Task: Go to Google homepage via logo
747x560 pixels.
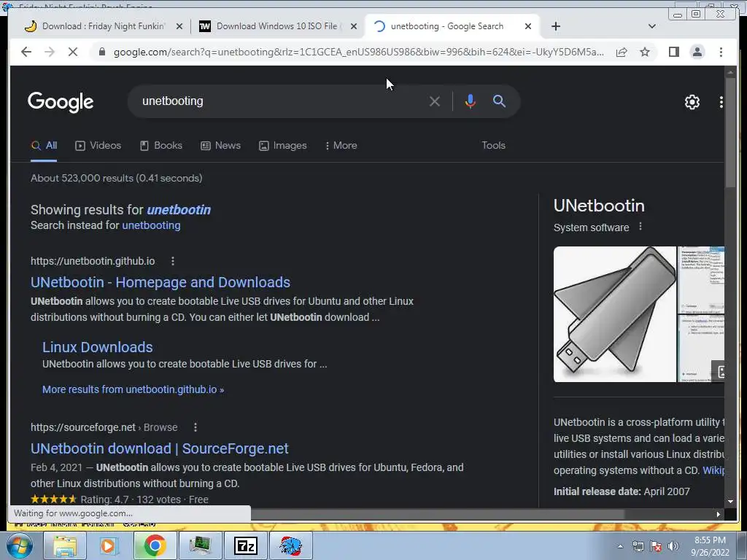Action: click(61, 102)
